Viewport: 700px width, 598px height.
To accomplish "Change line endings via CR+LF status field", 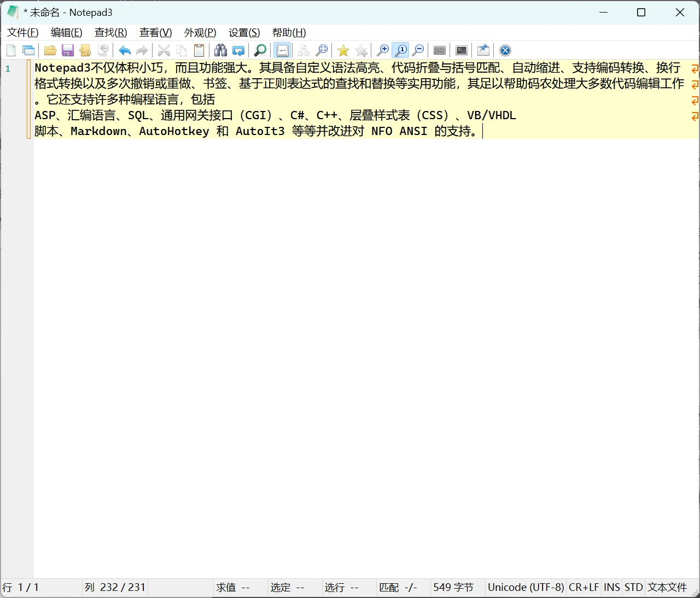I will pos(584,588).
